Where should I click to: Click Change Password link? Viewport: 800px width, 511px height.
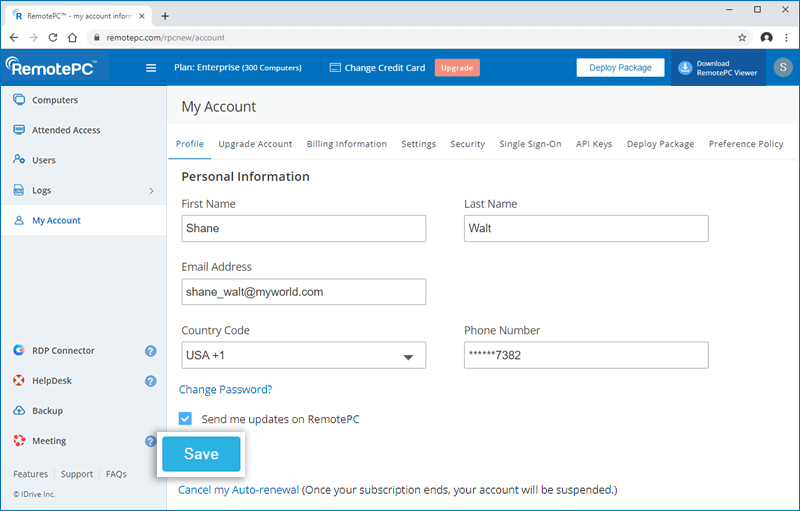226,390
